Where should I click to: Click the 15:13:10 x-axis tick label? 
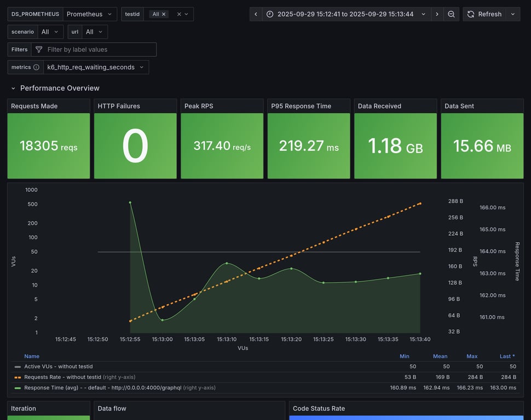coord(227,339)
